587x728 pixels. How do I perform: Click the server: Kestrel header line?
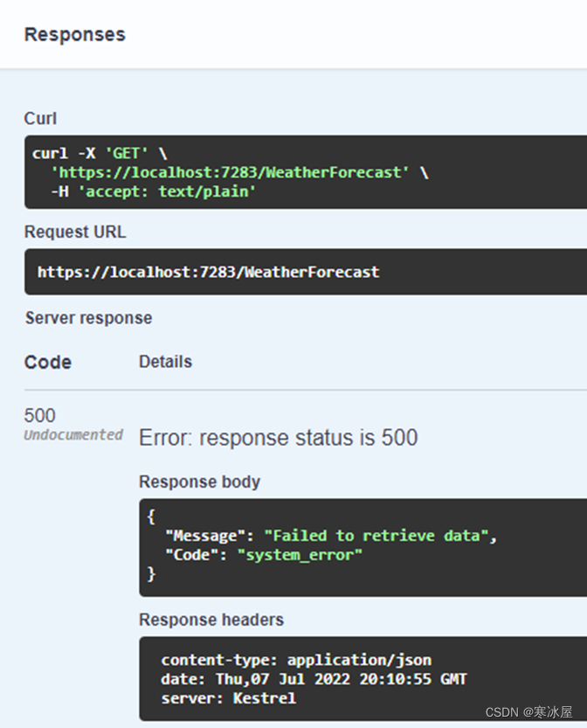pos(228,698)
